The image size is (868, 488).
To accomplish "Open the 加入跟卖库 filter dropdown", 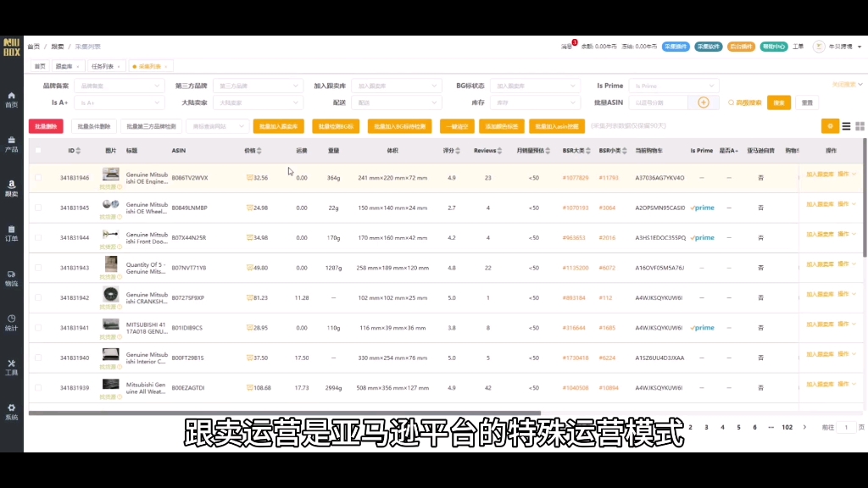I will point(397,86).
